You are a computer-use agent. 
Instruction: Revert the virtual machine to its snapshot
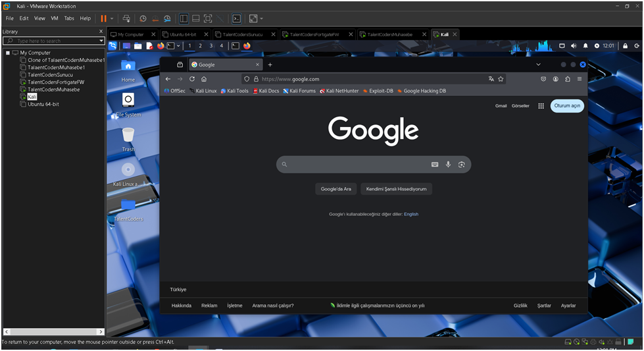[155, 18]
